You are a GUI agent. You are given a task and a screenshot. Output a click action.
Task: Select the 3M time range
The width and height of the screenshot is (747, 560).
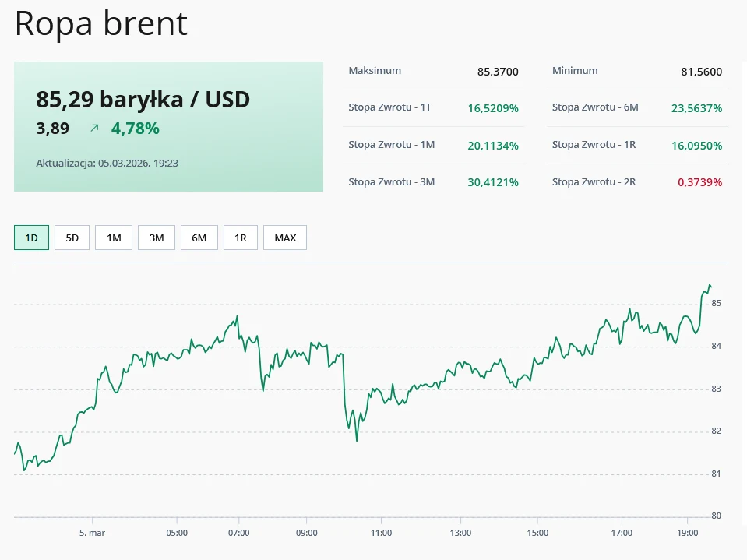[x=156, y=238]
